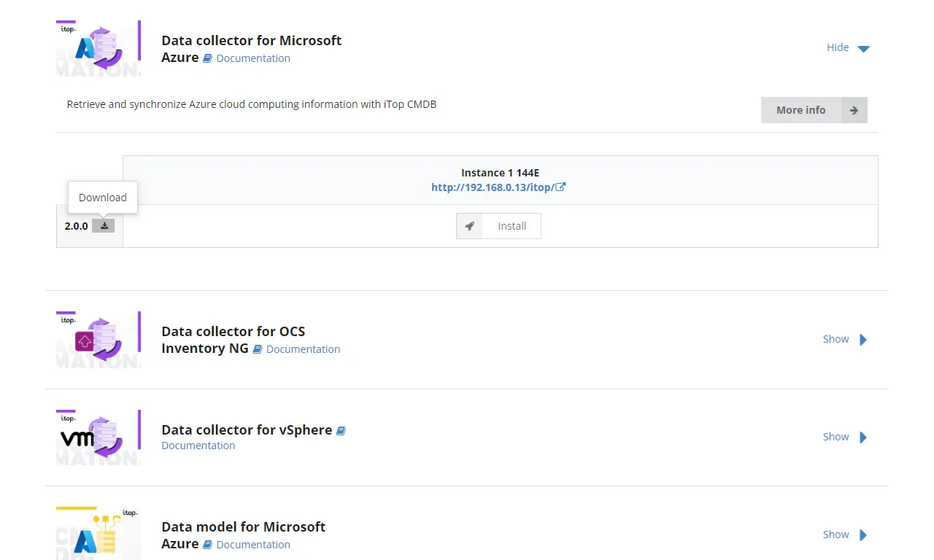
Task: Click the title Data collector for vSphere
Action: (247, 429)
